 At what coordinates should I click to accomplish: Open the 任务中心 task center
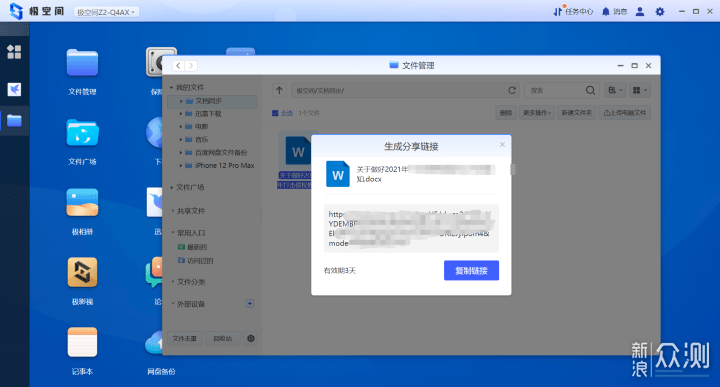point(573,11)
